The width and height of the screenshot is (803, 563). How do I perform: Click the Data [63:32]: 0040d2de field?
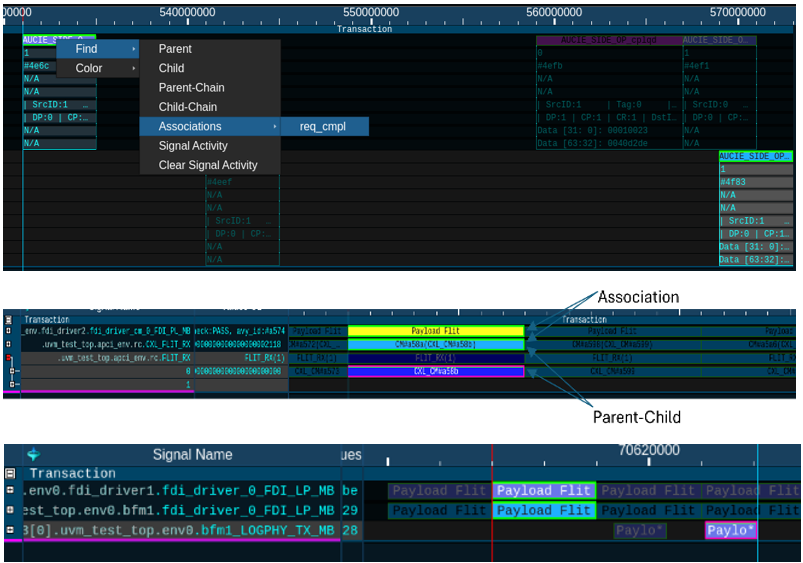[609, 143]
